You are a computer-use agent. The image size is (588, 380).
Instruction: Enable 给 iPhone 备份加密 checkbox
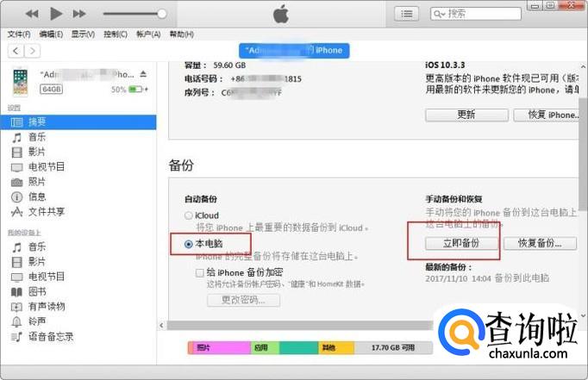200,272
